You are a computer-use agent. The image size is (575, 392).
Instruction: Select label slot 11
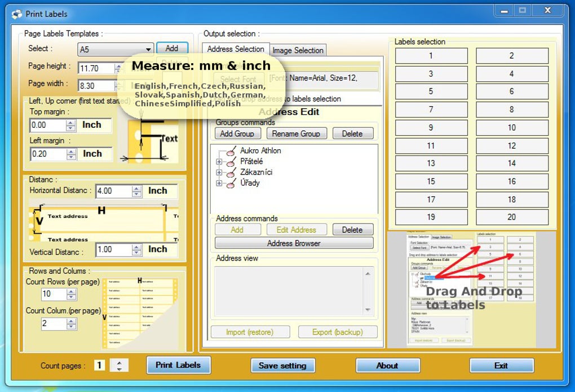click(431, 146)
